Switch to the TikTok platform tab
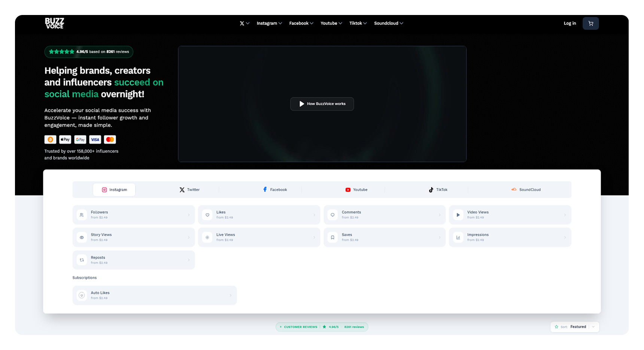The width and height of the screenshot is (644, 350). tap(438, 190)
